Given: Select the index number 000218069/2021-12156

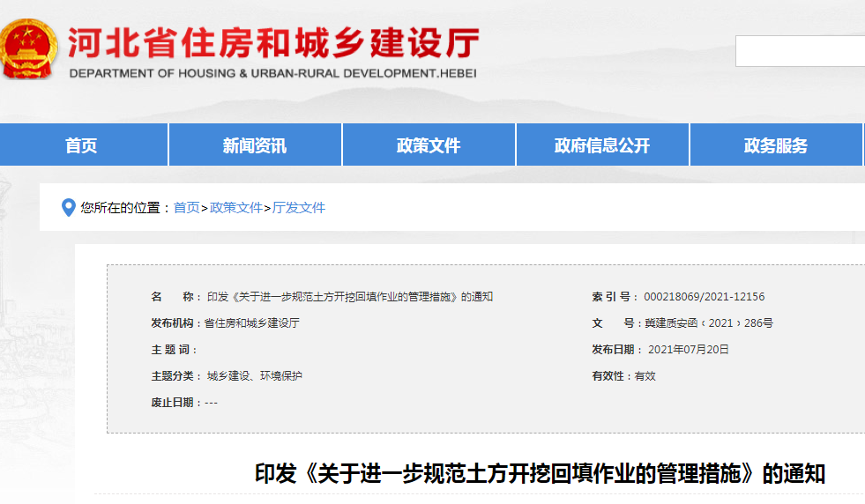Looking at the screenshot, I should coord(705,297).
